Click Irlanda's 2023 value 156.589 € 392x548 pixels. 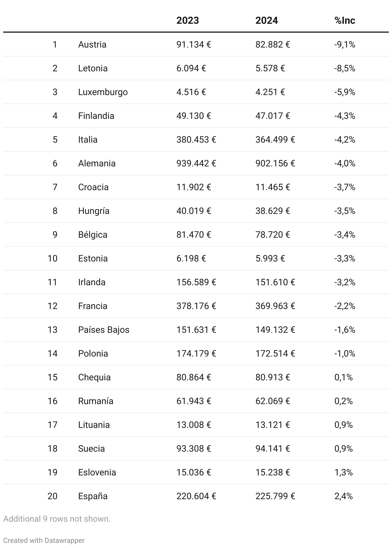coord(196,282)
